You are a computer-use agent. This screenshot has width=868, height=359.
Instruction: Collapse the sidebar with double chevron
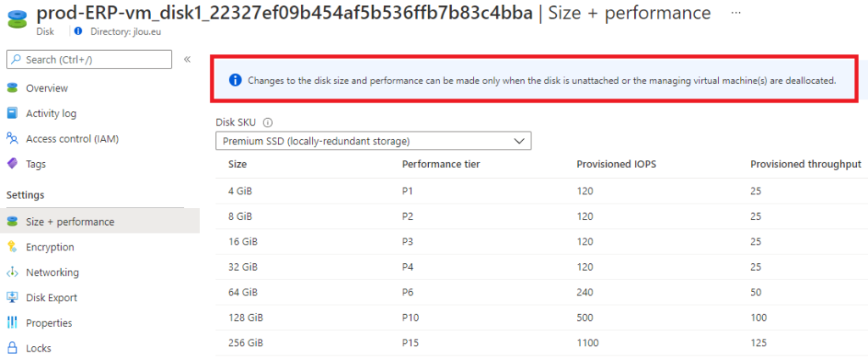[x=187, y=59]
